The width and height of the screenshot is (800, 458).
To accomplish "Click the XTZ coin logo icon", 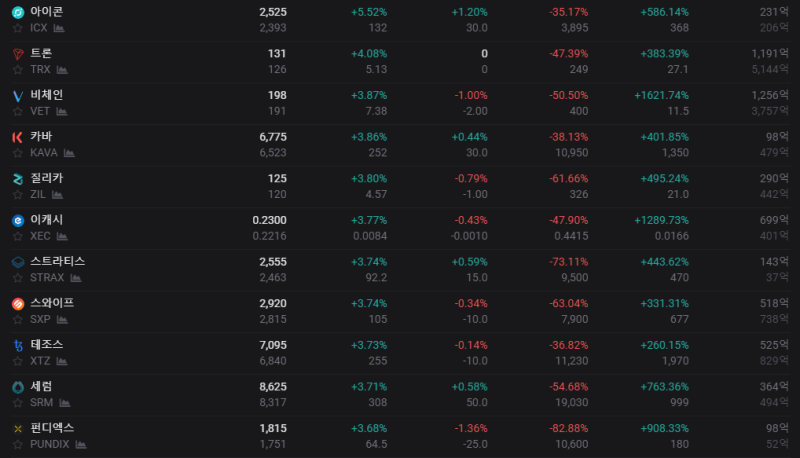I will (18, 346).
